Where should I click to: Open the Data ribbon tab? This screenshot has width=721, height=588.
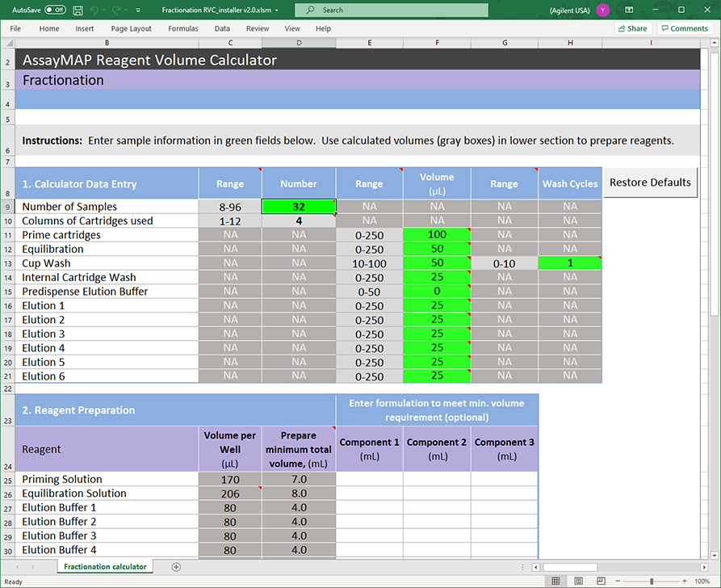(x=222, y=28)
